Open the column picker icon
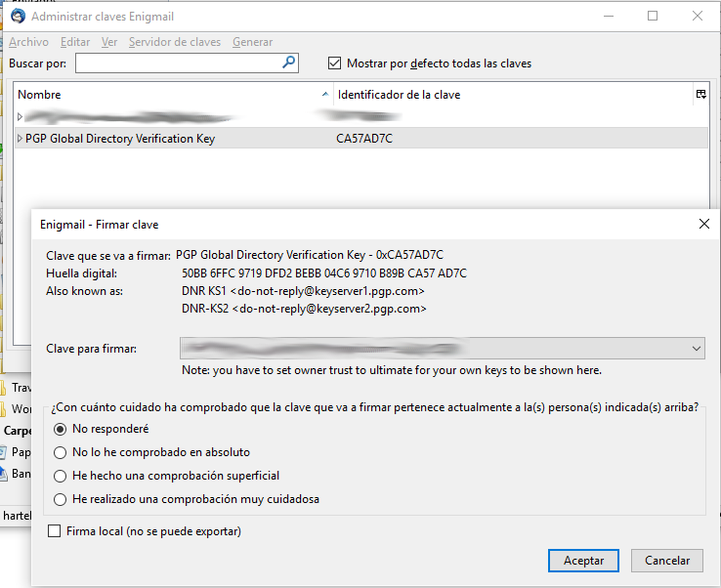 [x=700, y=94]
